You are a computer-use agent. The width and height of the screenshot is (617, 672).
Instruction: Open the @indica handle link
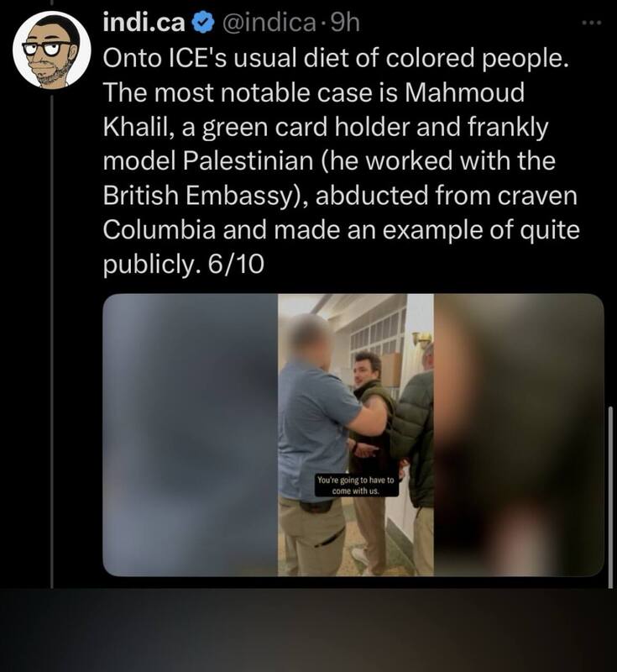[x=266, y=24]
